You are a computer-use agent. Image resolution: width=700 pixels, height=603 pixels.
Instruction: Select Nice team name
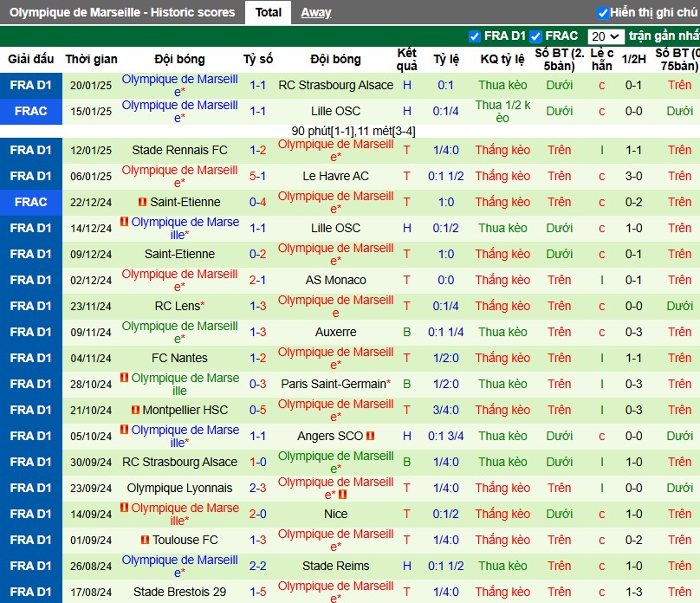(x=336, y=514)
